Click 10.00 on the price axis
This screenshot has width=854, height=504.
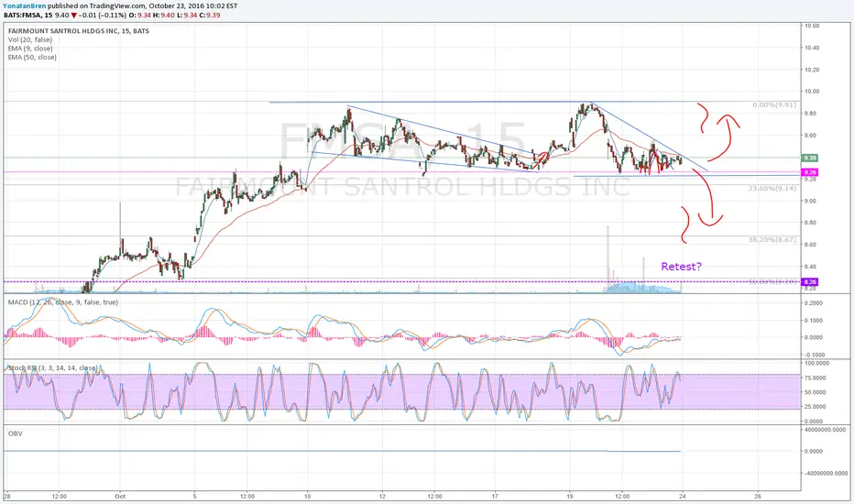pos(812,92)
